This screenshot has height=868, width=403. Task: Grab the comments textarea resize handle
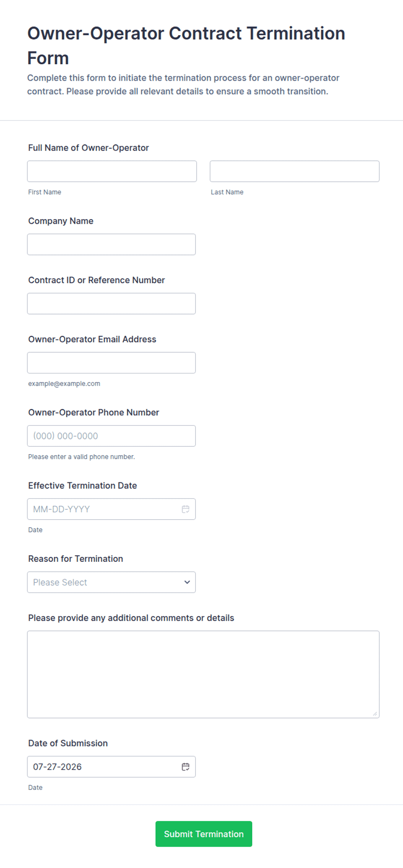pos(375,714)
